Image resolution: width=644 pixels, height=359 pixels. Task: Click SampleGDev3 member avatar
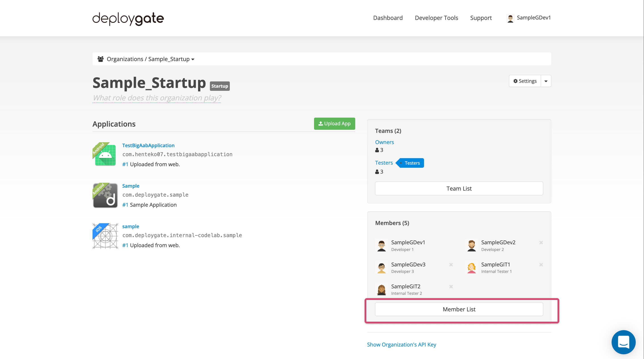[x=382, y=268]
